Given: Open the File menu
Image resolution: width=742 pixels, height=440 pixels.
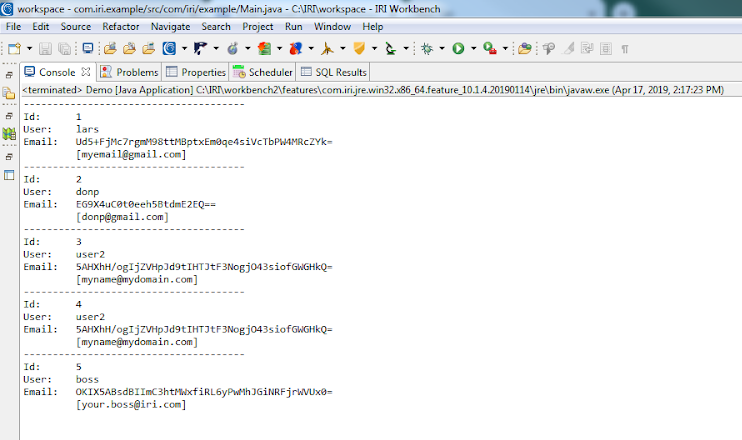Looking at the screenshot, I should [x=13, y=26].
